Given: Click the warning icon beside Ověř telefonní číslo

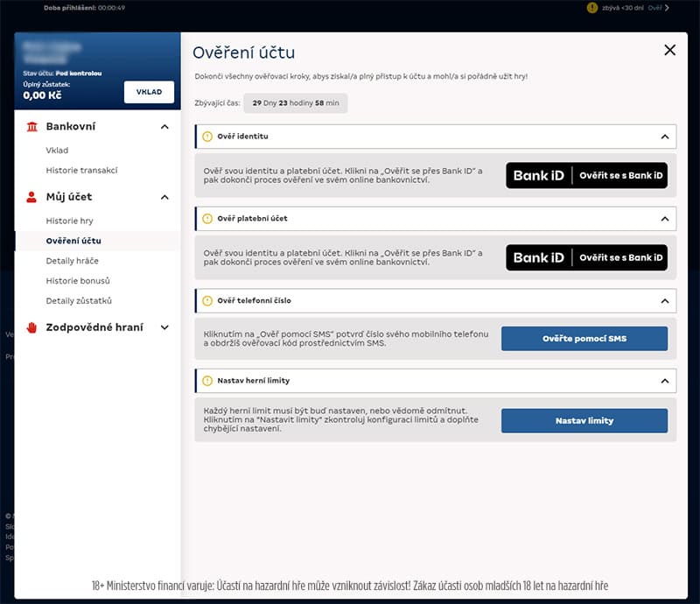Looking at the screenshot, I should (x=207, y=301).
